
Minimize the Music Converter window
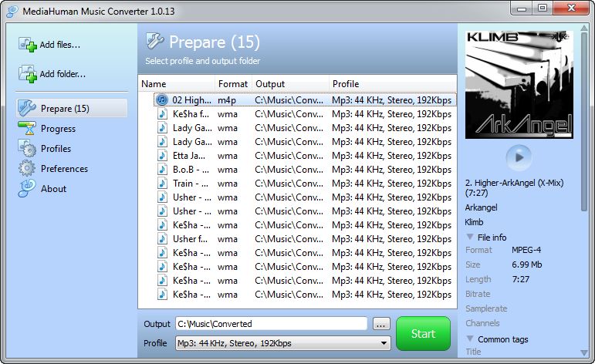pos(522,8)
